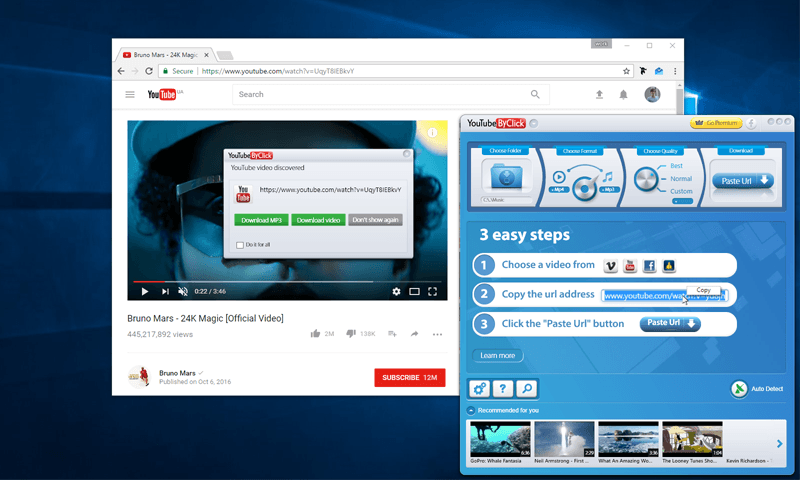Choose download folder icon in ByClick
Viewport: 800px width, 480px height.
[506, 176]
